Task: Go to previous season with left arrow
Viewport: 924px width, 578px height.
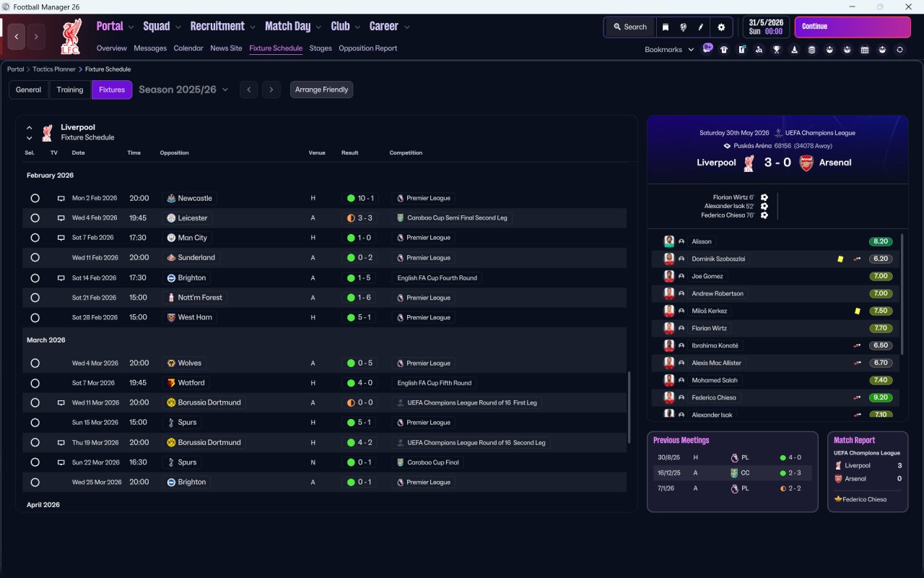Action: pos(248,90)
